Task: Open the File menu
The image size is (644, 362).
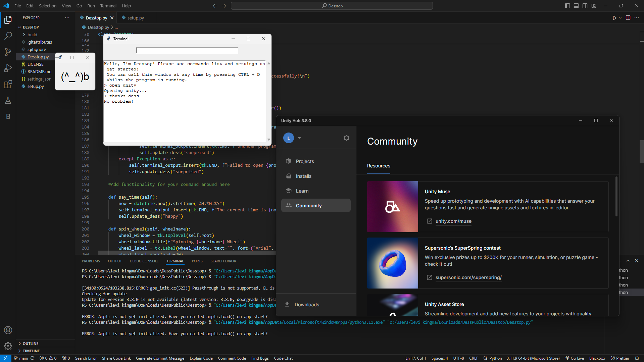Action: point(18,6)
